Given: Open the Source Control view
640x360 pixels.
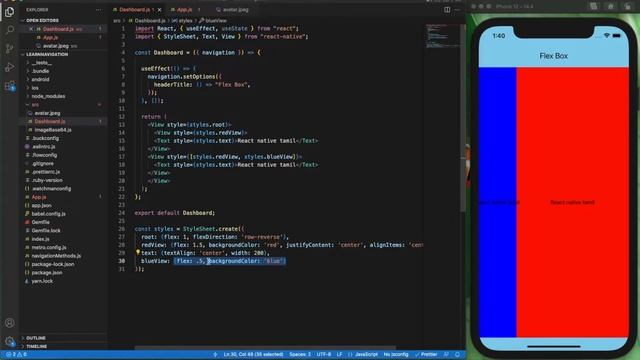Looking at the screenshot, I should pyautogui.click(x=9, y=49).
